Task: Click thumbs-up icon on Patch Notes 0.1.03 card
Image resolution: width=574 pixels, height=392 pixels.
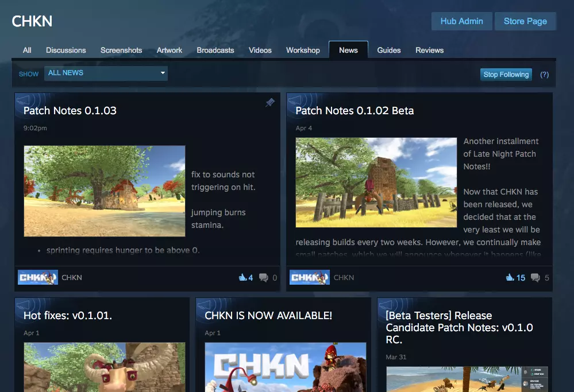Action: tap(242, 277)
